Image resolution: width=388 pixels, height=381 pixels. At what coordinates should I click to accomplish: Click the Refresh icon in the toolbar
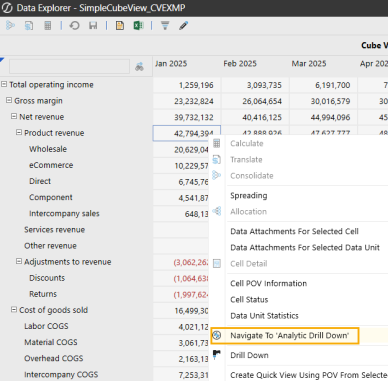pos(74,26)
